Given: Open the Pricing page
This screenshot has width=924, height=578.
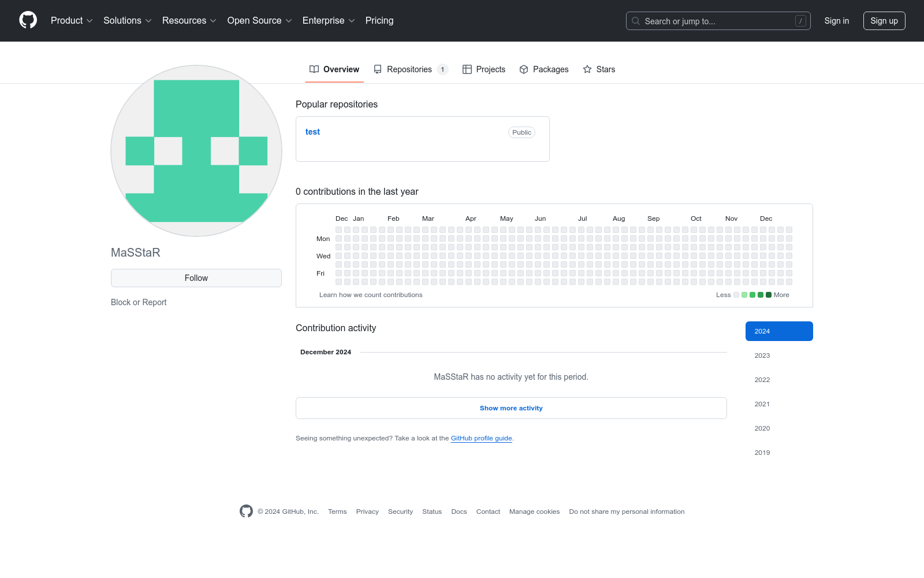Looking at the screenshot, I should click(x=379, y=21).
